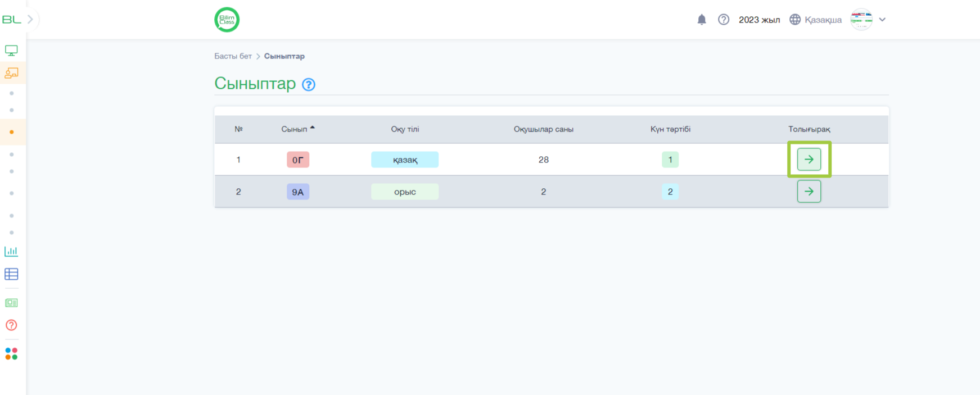The width and height of the screenshot is (980, 395).
Task: Open the colorful four-dot apps icon
Action: [11, 353]
